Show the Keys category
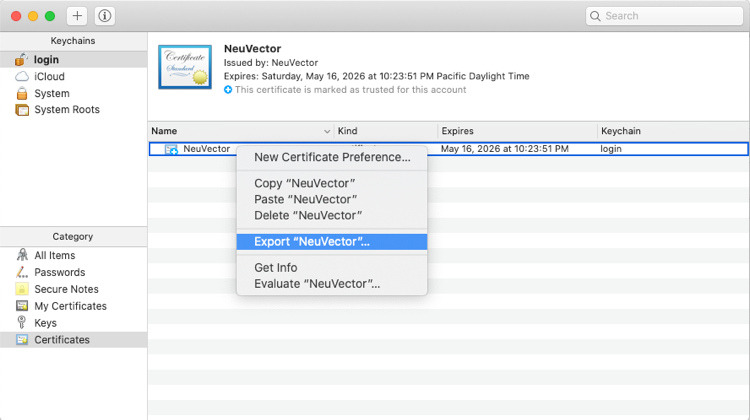This screenshot has width=750, height=420. [45, 323]
